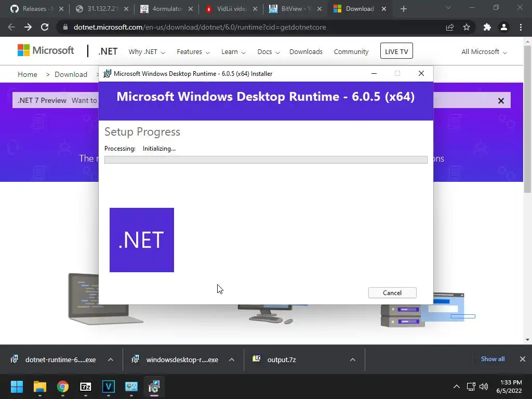The height and width of the screenshot is (399, 532).
Task: Click the address bar URL
Action: click(199, 27)
